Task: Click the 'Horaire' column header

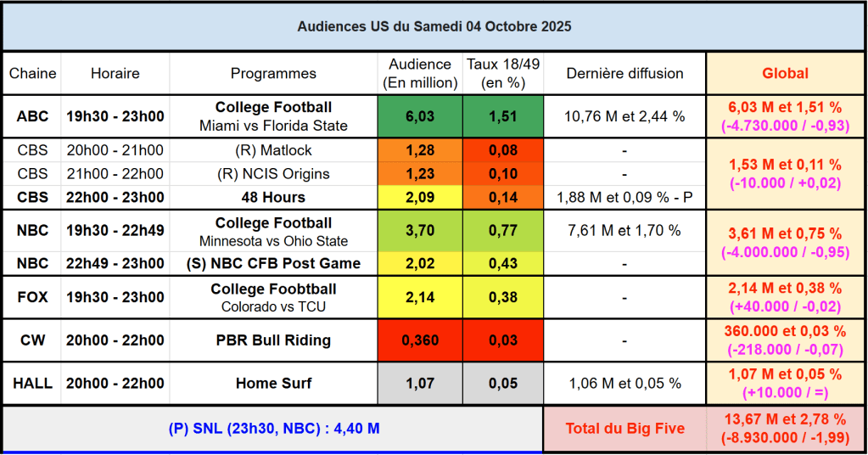Action: [115, 74]
